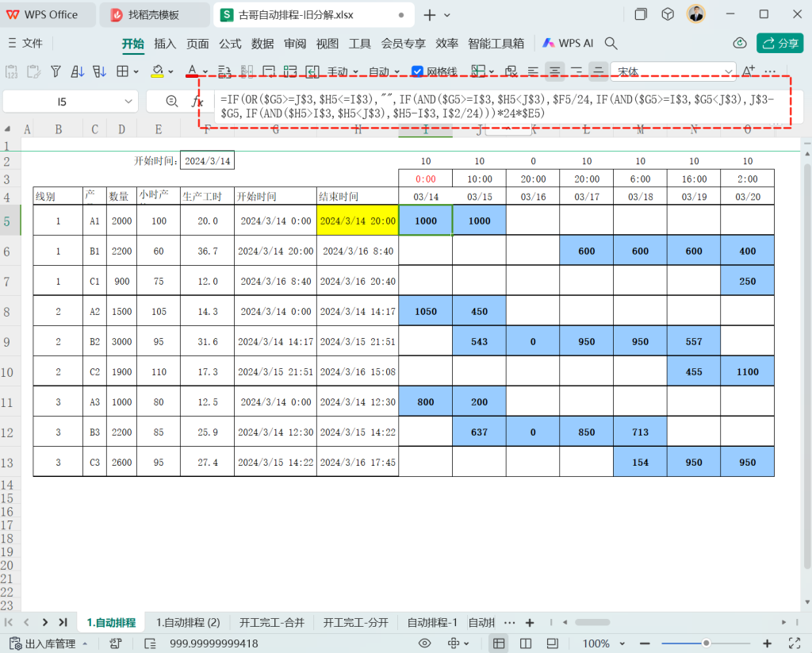This screenshot has height=653, width=812.
Task: Click the 分享 share button
Action: click(780, 43)
